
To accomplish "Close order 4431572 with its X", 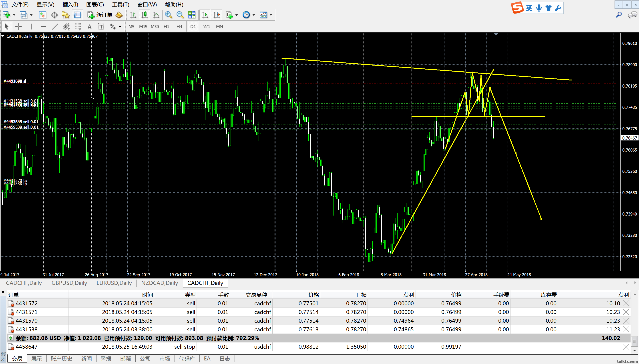I will pos(626,303).
